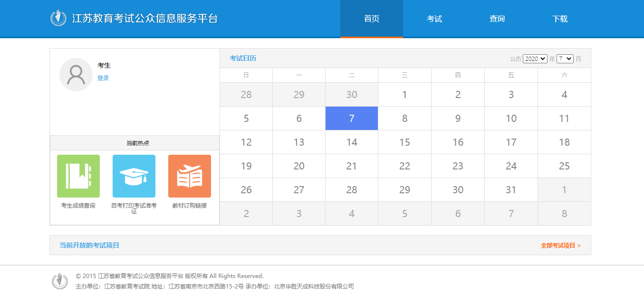Expand the month dropdown showing 7

coord(565,59)
